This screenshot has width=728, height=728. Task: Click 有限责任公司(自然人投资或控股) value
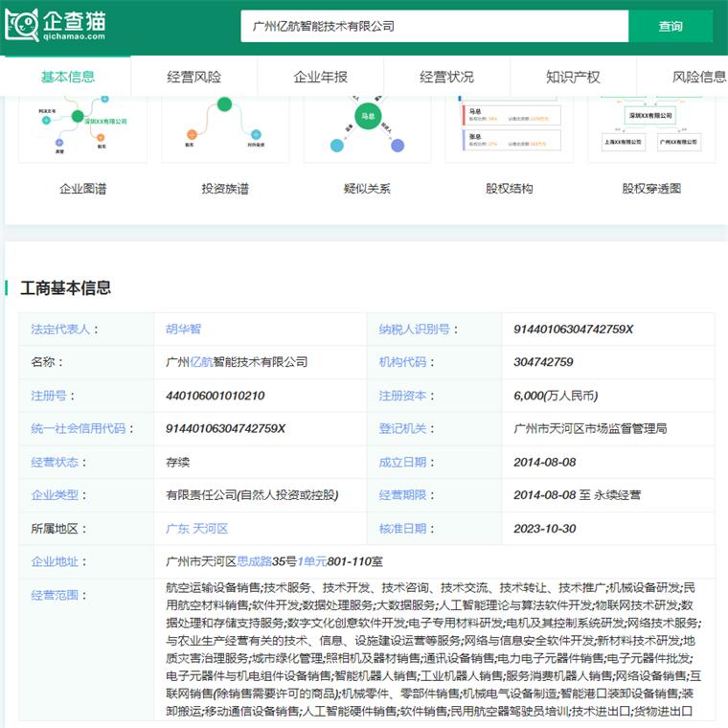(x=252, y=495)
